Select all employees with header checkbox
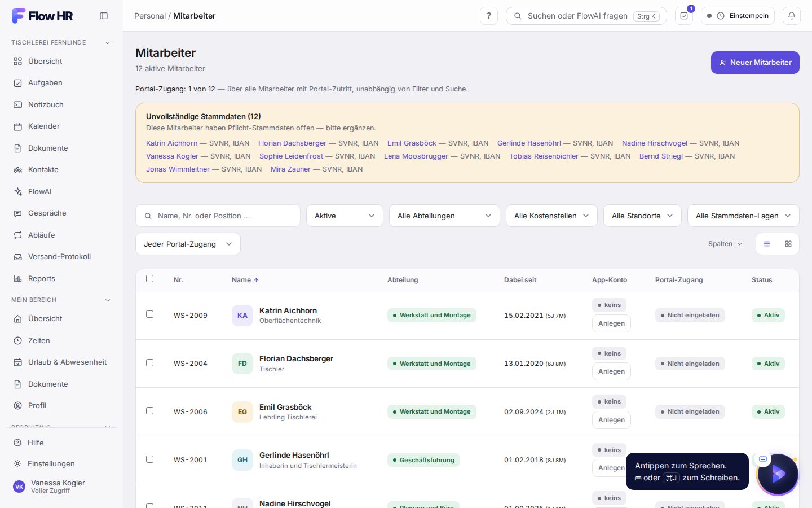This screenshot has height=508, width=812. coord(149,278)
